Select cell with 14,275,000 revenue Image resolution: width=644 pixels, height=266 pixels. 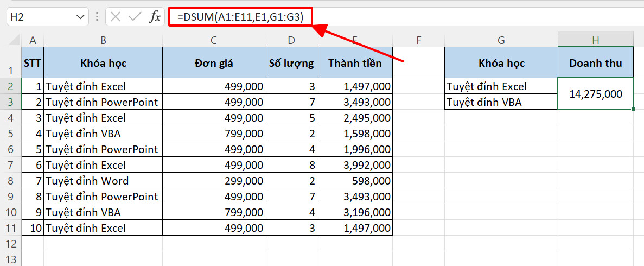[596, 94]
